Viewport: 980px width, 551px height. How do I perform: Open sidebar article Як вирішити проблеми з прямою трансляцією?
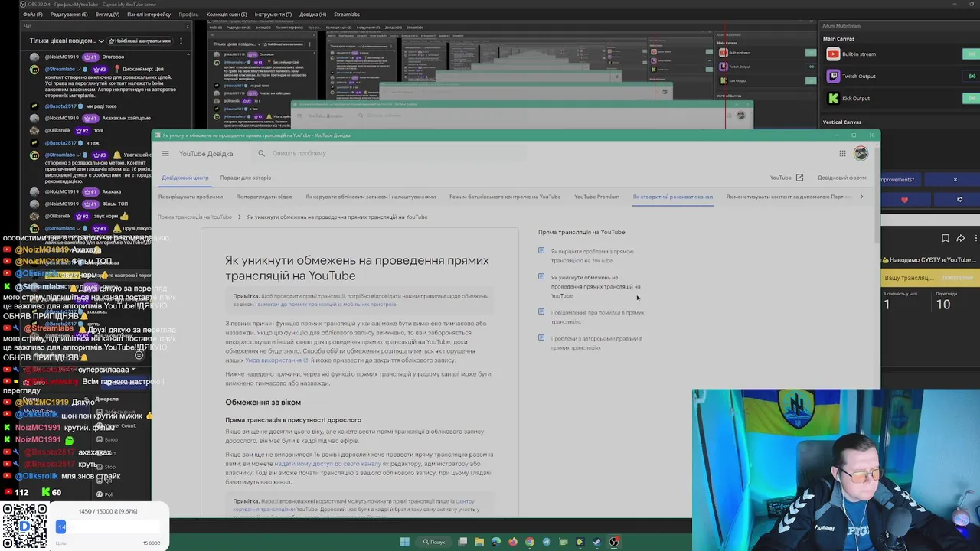[x=593, y=256]
